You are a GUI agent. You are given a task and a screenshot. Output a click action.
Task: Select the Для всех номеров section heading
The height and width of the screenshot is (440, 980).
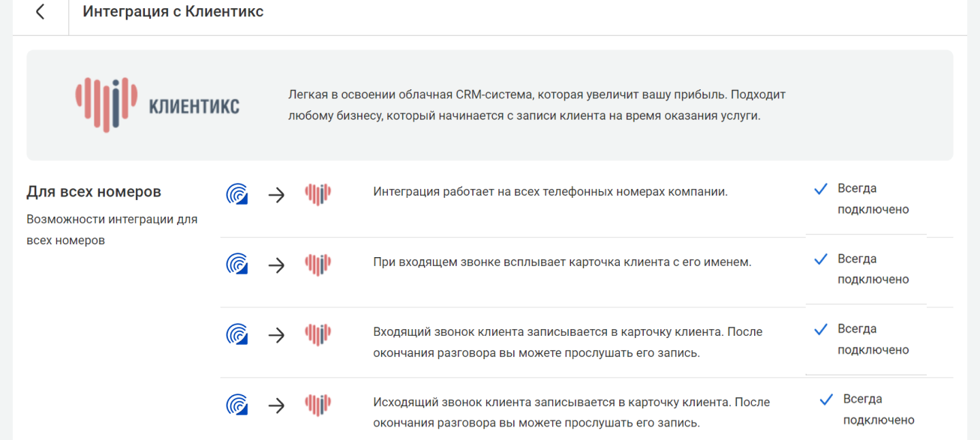point(94,192)
